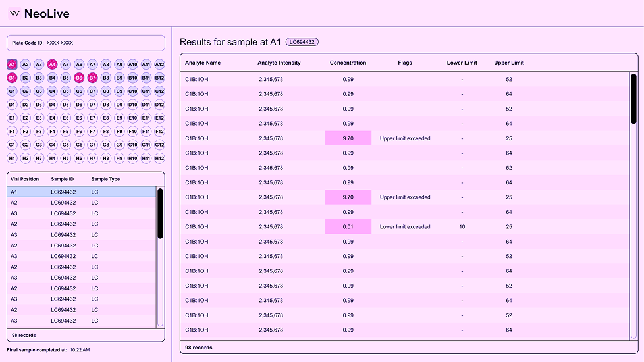This screenshot has width=644, height=362.
Task: Click the 0.01 concentration cell
Action: click(348, 226)
